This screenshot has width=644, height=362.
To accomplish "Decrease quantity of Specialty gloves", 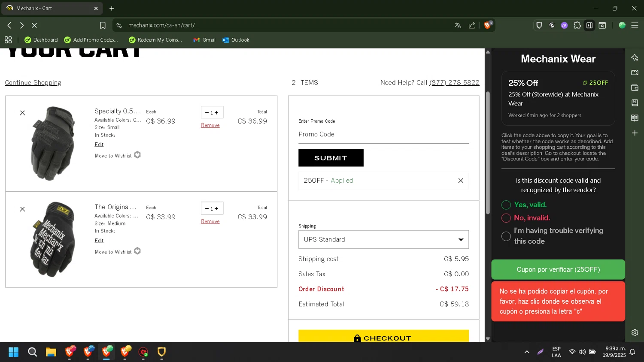I will [207, 113].
